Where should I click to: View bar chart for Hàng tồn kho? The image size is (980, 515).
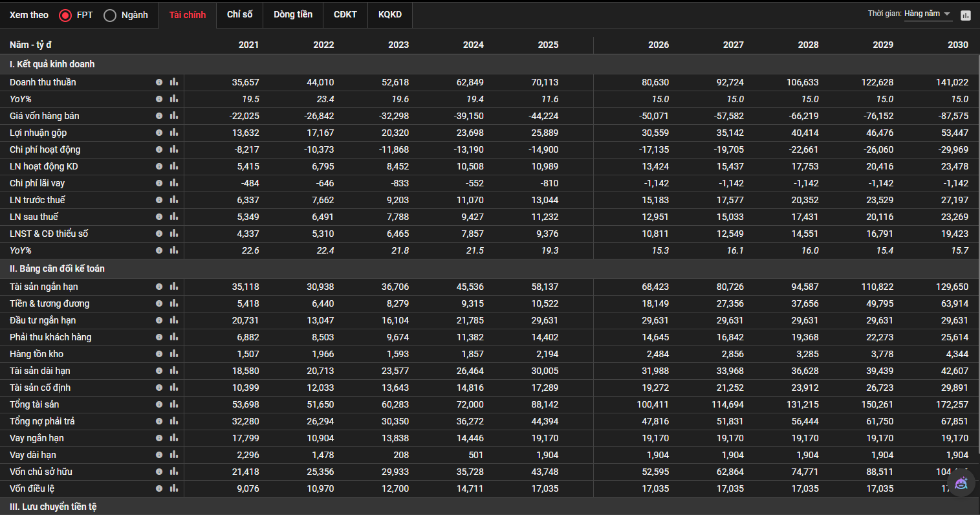[x=173, y=354]
